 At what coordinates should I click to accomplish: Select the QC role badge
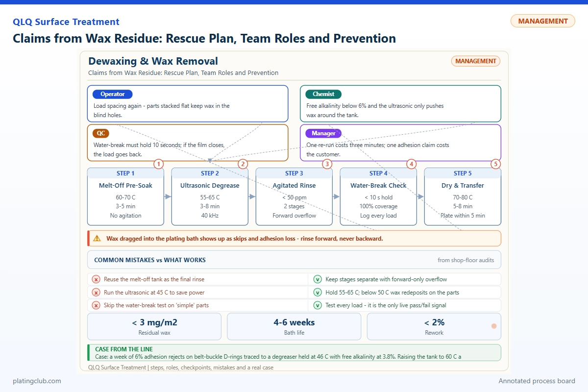tap(101, 133)
